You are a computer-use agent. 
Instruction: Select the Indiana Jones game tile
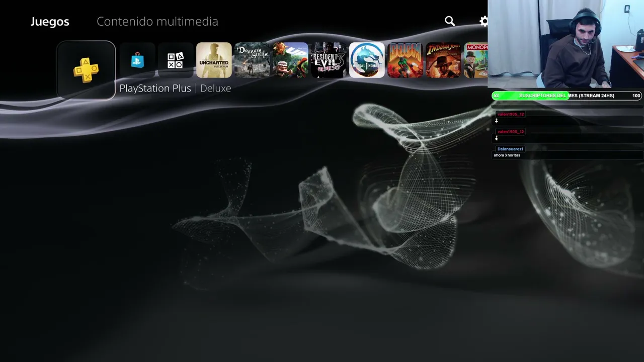[443, 60]
